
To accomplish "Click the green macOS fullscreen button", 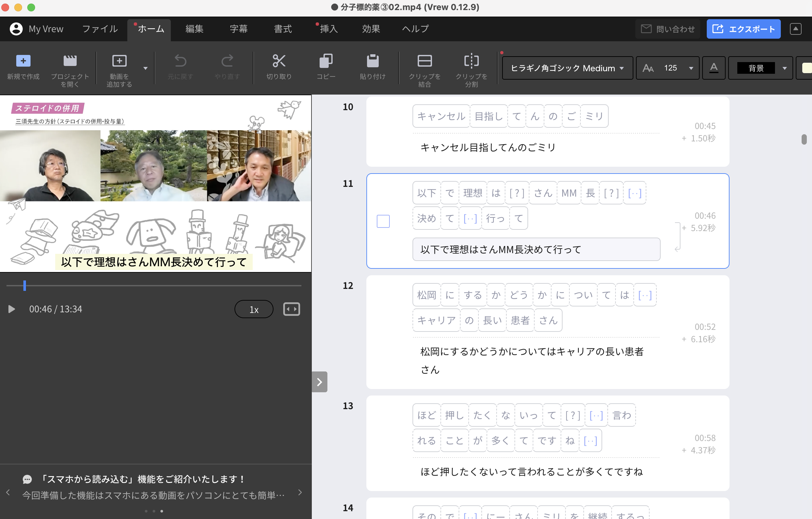I will (x=31, y=7).
